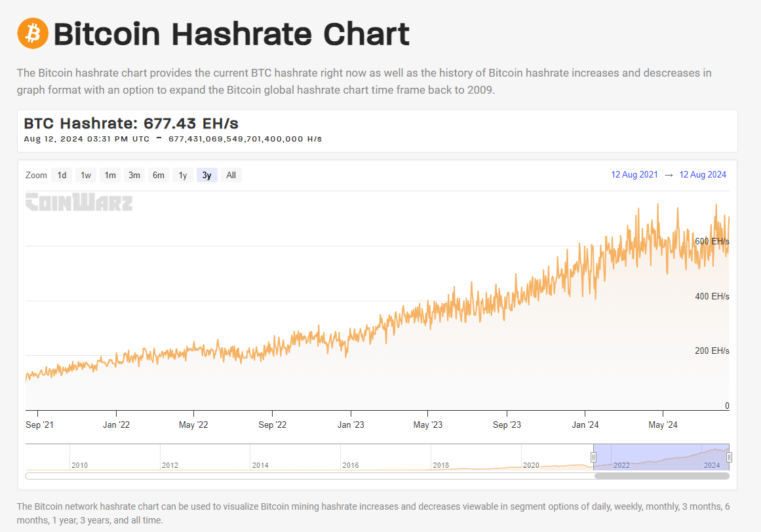Click the CoinWarz watermark logo

(x=79, y=202)
